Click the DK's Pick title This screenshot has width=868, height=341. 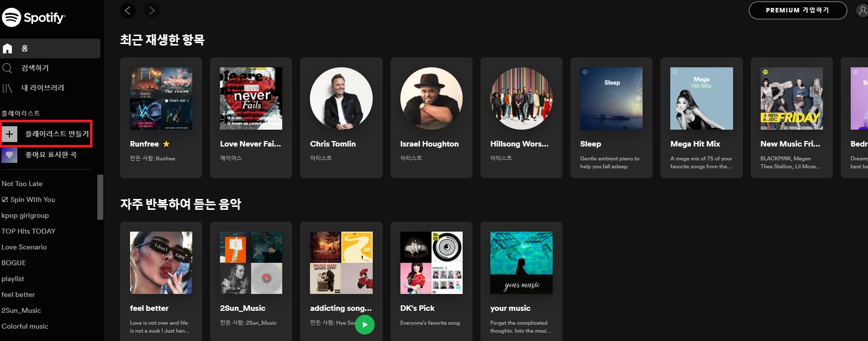[417, 308]
